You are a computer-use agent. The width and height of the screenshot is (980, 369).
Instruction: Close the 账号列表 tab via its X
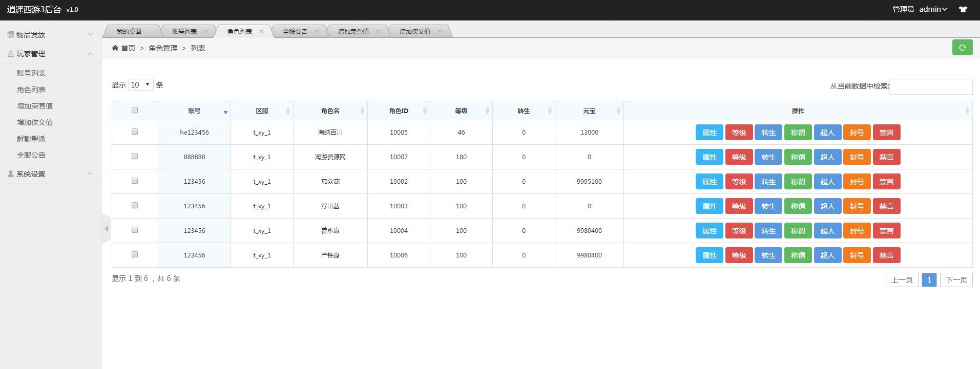(206, 31)
